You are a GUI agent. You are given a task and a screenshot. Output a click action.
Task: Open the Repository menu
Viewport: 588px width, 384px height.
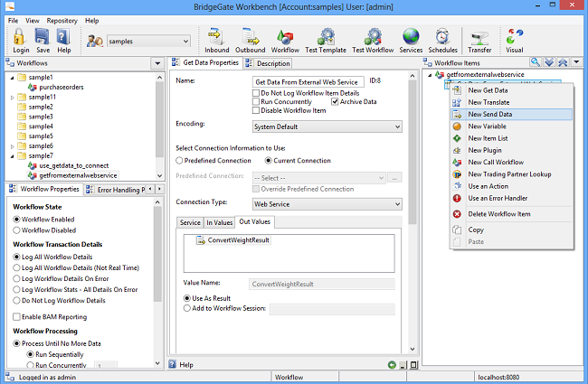click(x=62, y=20)
